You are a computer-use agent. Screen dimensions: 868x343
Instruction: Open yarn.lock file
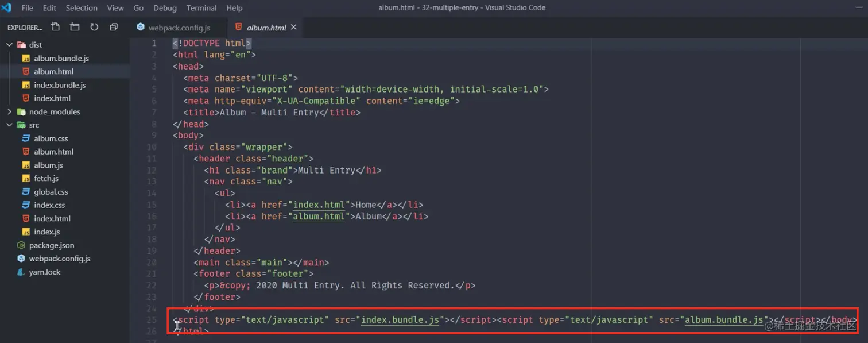point(45,272)
